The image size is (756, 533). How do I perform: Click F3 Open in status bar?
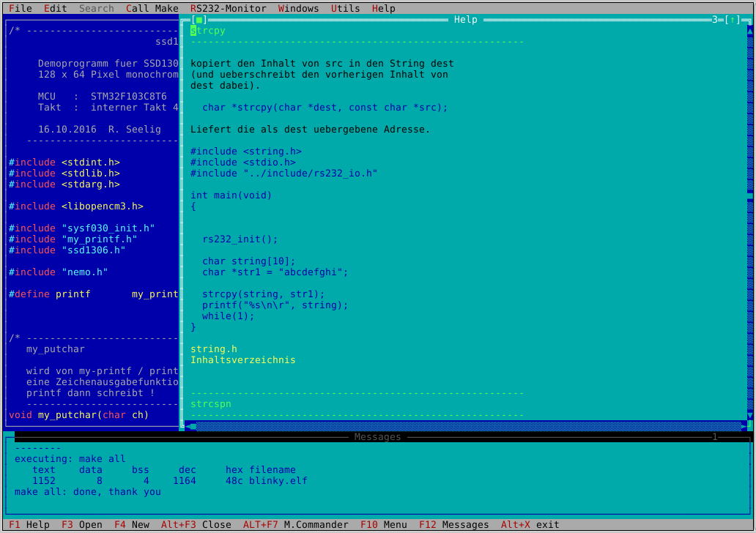pos(82,524)
